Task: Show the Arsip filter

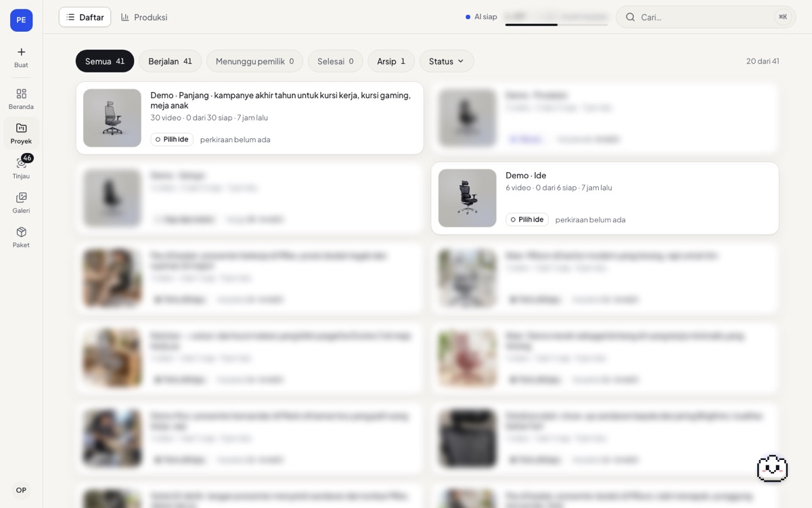Action: click(391, 61)
